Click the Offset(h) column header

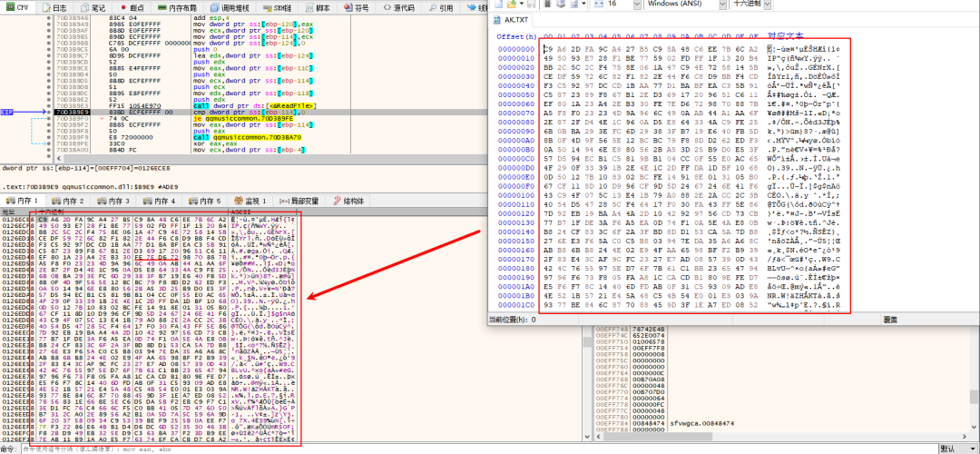[x=515, y=36]
